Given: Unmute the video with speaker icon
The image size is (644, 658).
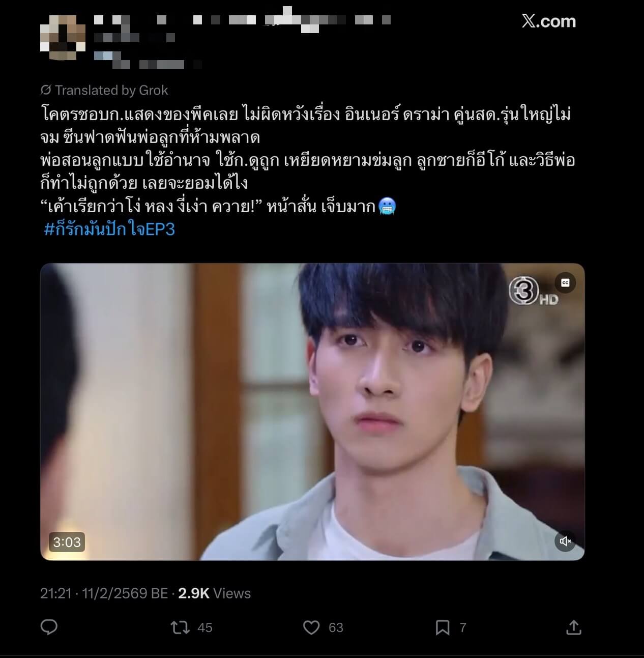Looking at the screenshot, I should [x=565, y=541].
